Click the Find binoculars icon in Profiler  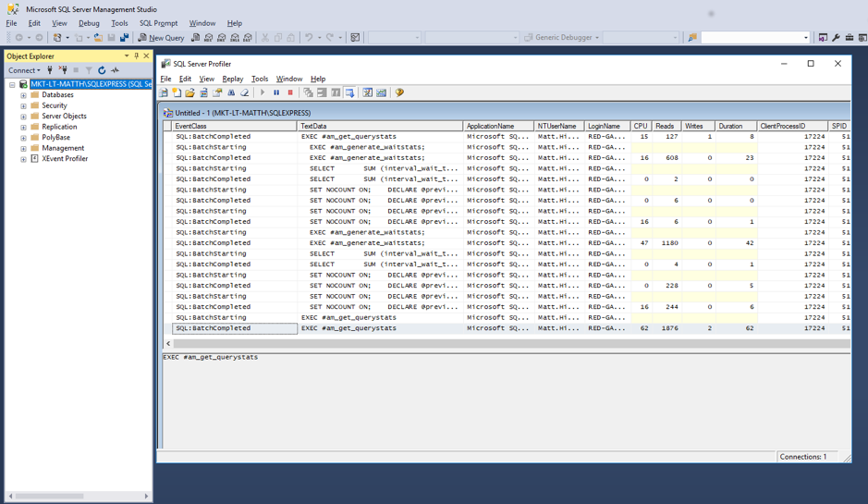pyautogui.click(x=231, y=92)
